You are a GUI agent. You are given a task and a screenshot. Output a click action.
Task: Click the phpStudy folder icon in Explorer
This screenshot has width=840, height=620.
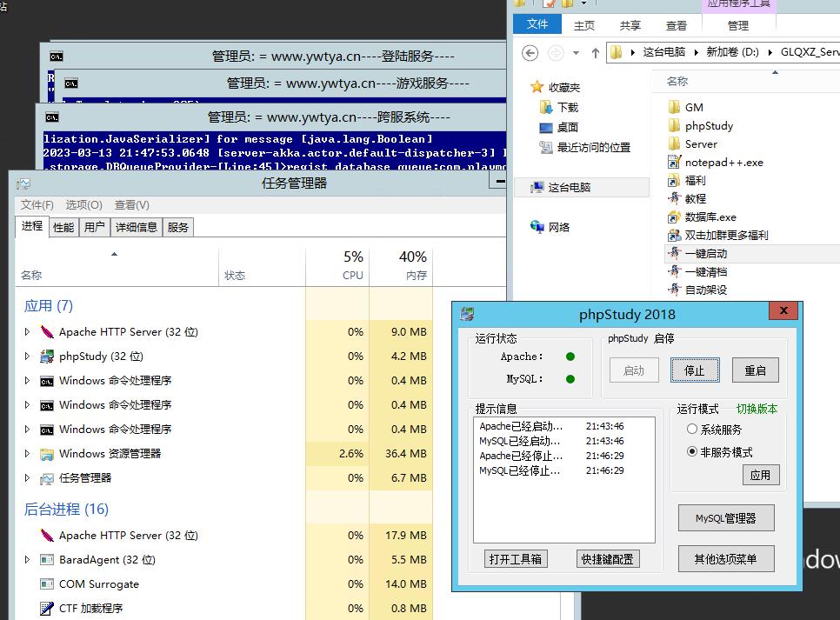click(x=674, y=126)
